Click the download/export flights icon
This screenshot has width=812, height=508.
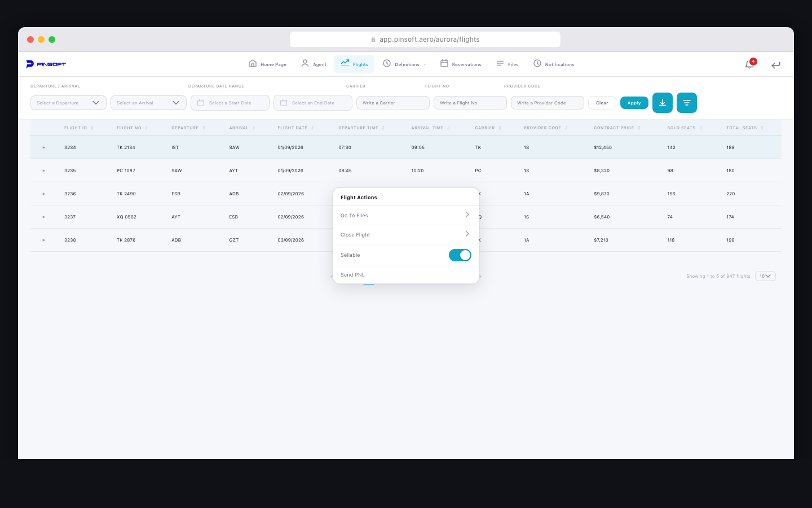tap(662, 103)
